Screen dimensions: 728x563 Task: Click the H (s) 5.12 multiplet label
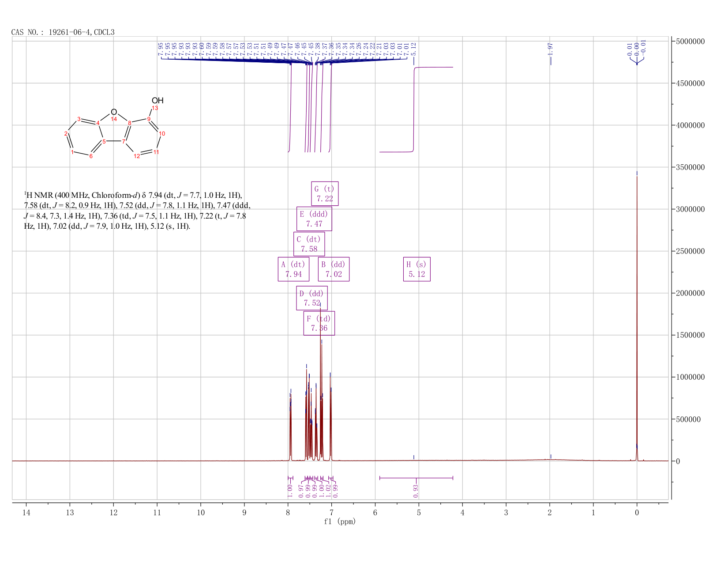pos(417,269)
